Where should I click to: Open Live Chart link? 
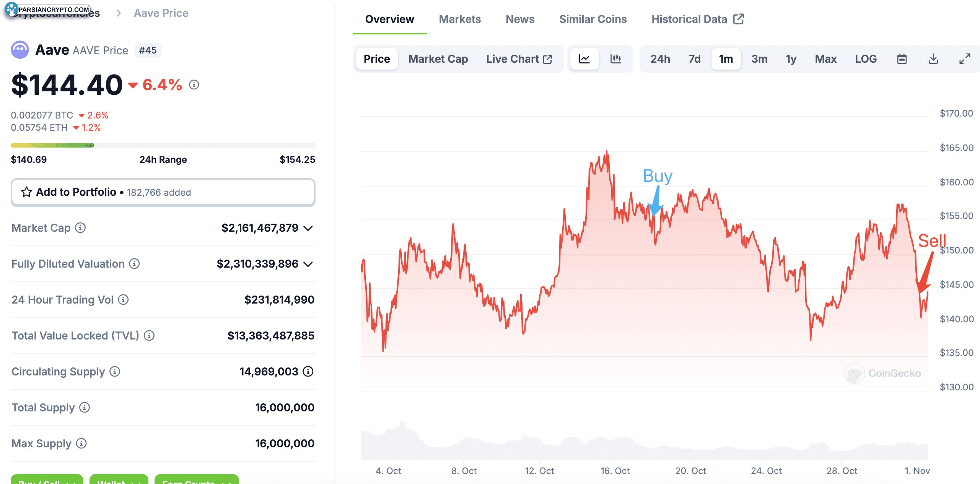pos(519,59)
